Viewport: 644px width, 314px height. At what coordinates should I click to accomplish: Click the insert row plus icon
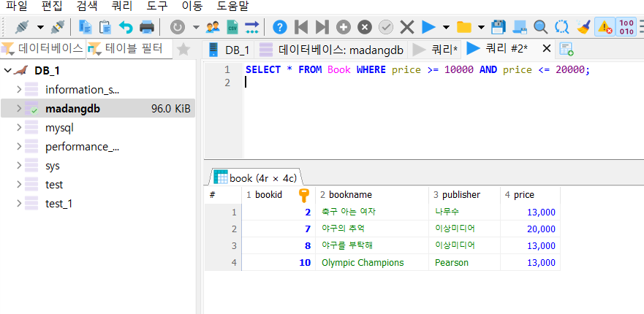pyautogui.click(x=344, y=28)
